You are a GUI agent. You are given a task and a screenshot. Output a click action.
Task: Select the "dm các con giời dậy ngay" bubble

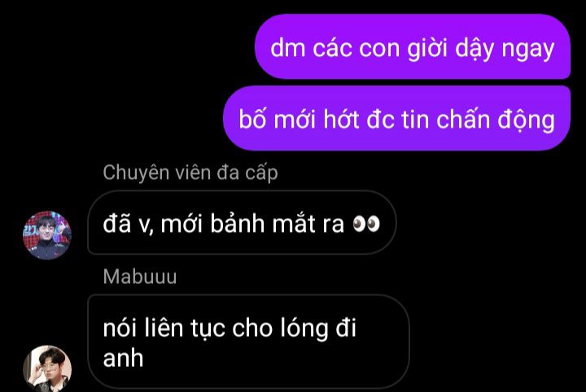click(x=413, y=46)
